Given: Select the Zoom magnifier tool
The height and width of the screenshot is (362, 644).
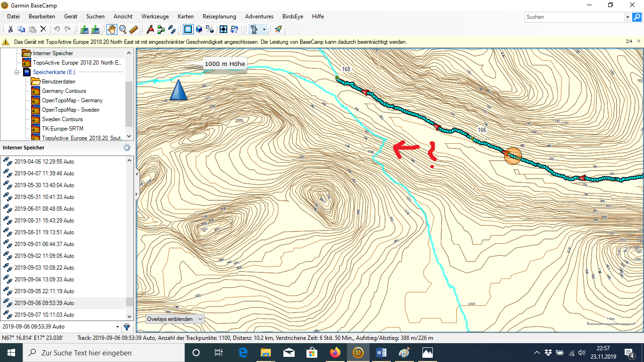Looking at the screenshot, I should click(123, 29).
